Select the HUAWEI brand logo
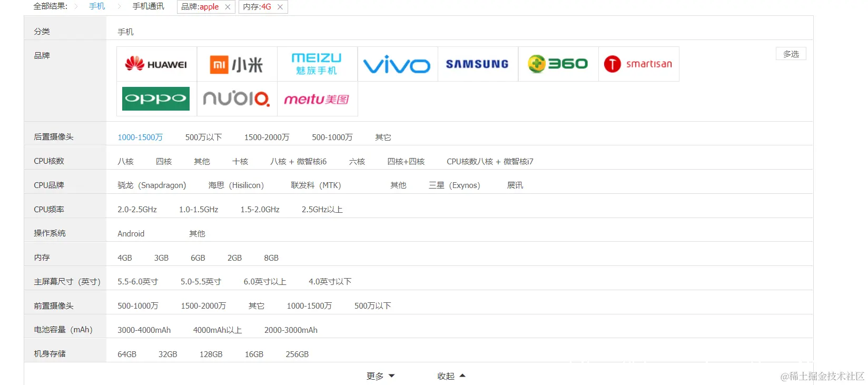Viewport: 868px width, 385px height. pyautogui.click(x=156, y=64)
